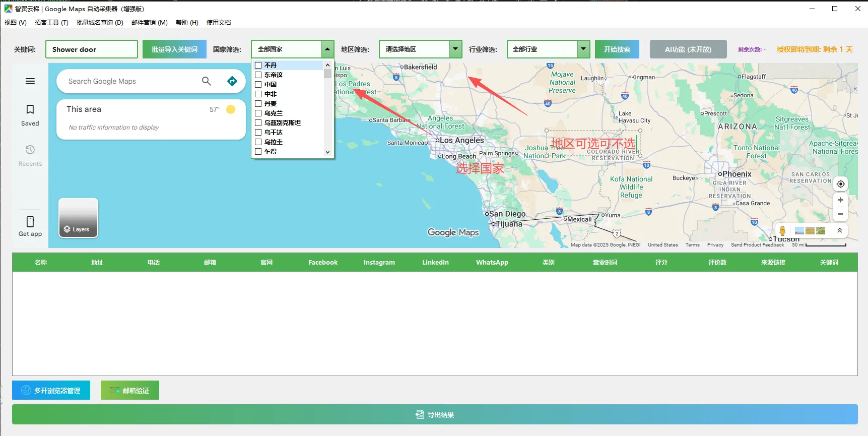Open 多开浏览器管理 browser manager

click(51, 390)
